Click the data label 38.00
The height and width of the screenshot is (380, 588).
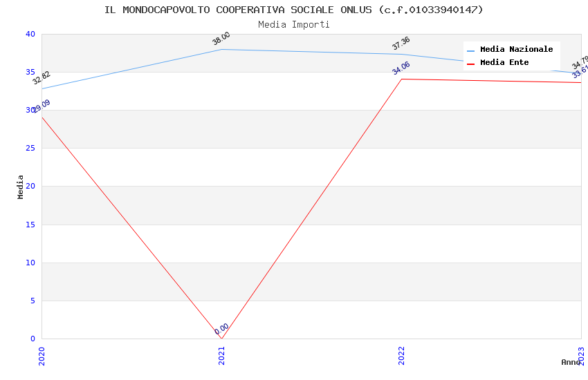(x=221, y=38)
